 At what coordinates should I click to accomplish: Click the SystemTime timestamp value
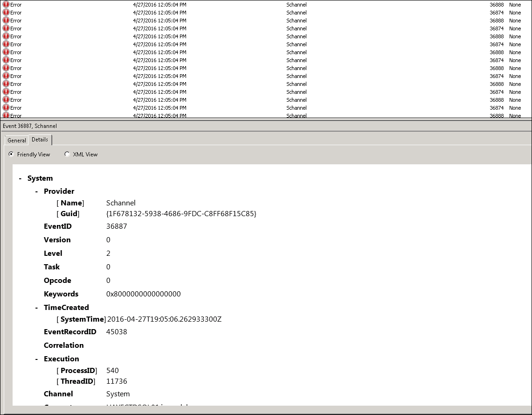pos(164,319)
